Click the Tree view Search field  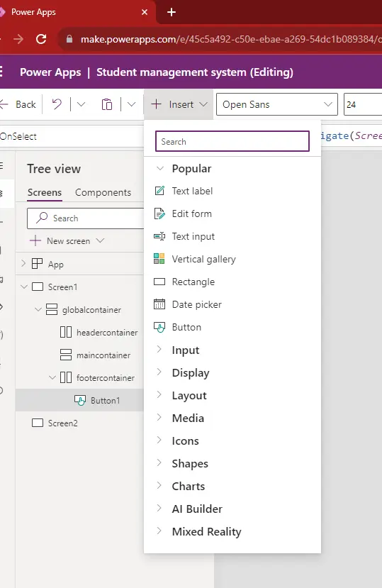tap(86, 218)
